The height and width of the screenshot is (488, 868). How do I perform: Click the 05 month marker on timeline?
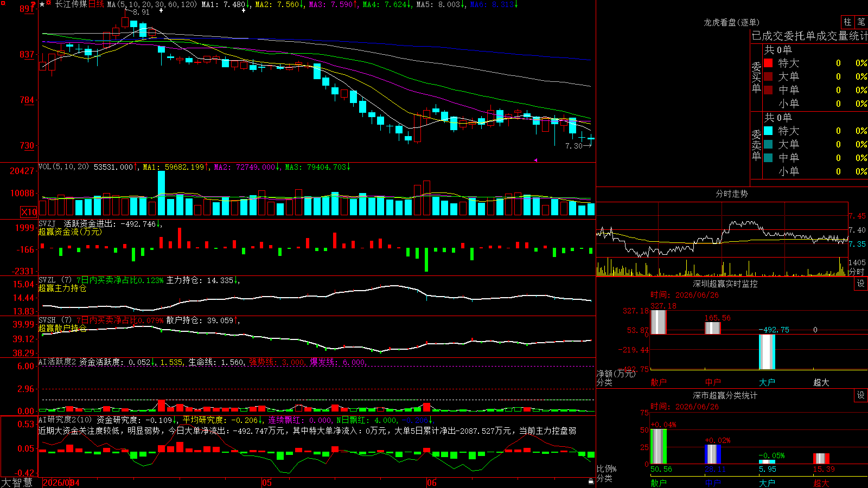pos(266,483)
